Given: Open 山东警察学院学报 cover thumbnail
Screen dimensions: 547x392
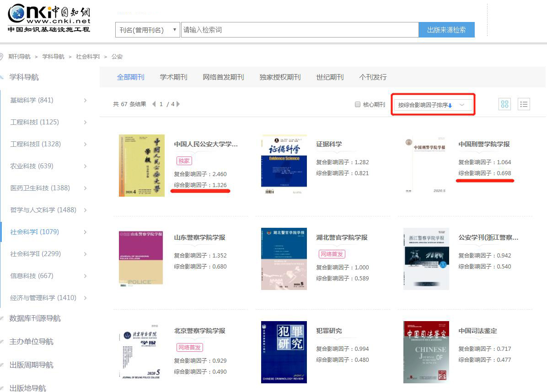Looking at the screenshot, I should coord(142,259).
